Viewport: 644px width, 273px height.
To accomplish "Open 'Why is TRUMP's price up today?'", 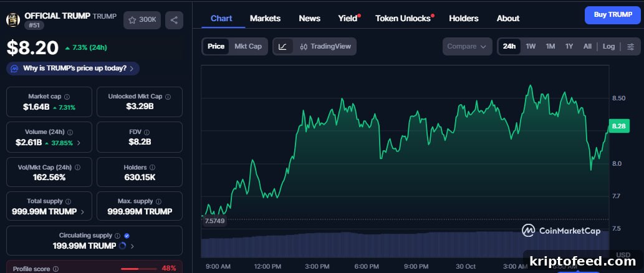I will tap(73, 69).
